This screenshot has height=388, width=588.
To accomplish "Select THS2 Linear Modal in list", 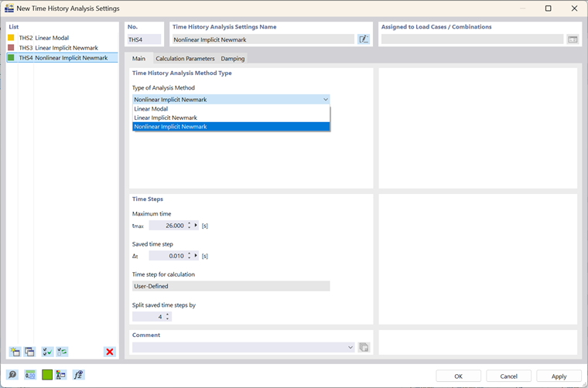I will [62, 38].
